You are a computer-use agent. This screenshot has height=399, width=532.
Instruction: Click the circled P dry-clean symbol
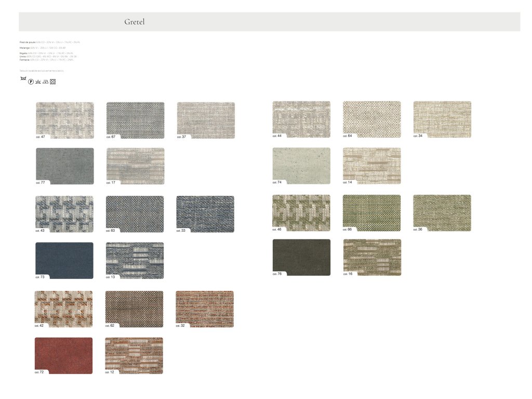click(30, 82)
